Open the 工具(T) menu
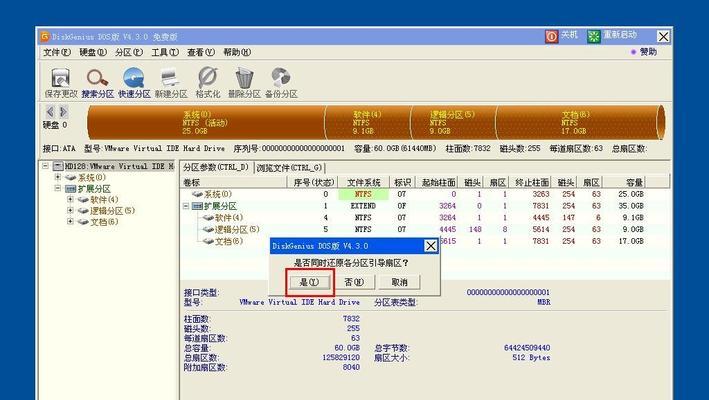The height and width of the screenshot is (400, 709). (x=165, y=52)
